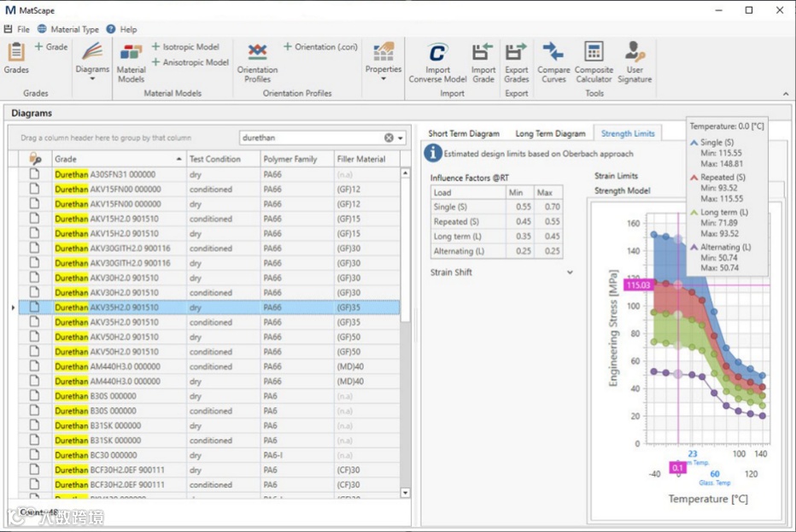796x532 pixels.
Task: Select Durethan A30SFN31 000000 row
Action: 209,174
